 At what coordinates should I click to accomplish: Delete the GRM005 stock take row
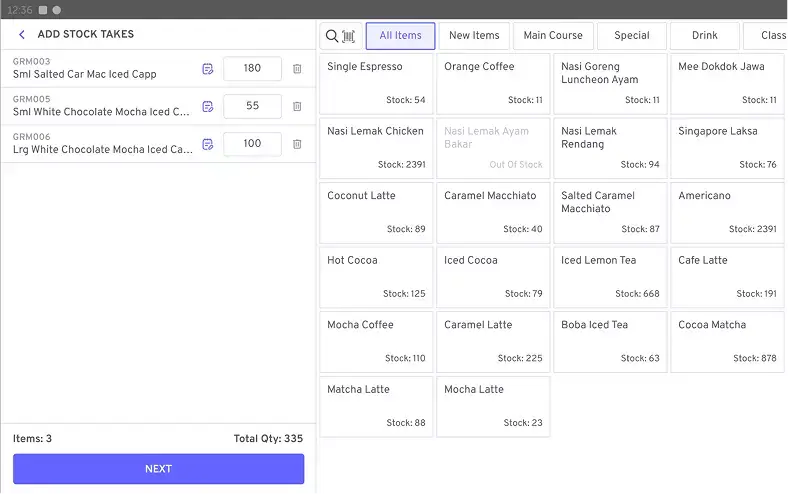click(x=297, y=106)
